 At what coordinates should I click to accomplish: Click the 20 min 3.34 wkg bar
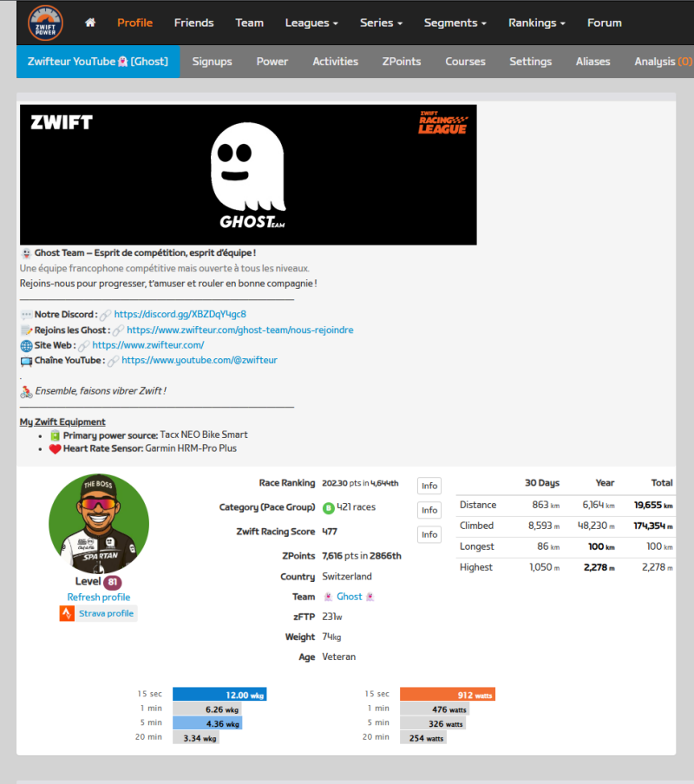196,737
